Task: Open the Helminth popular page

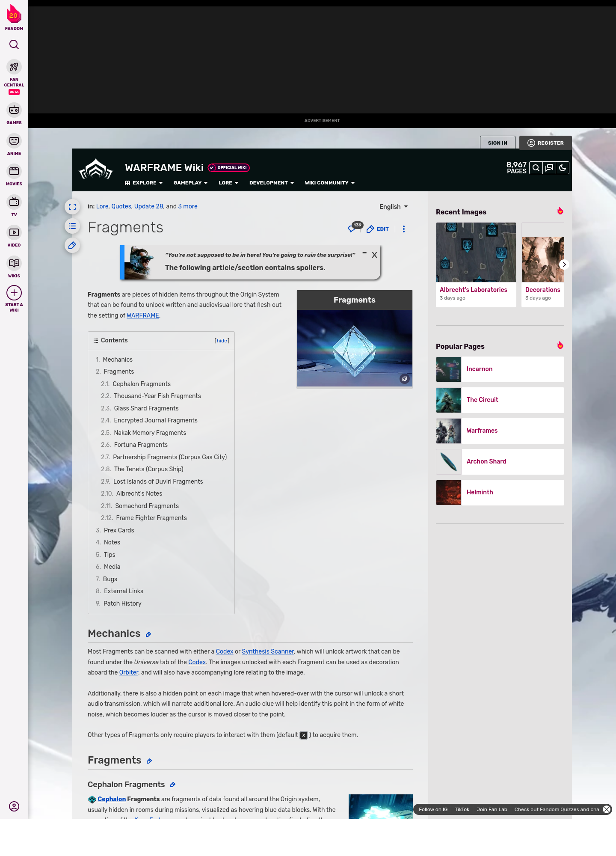Action: pyautogui.click(x=500, y=493)
